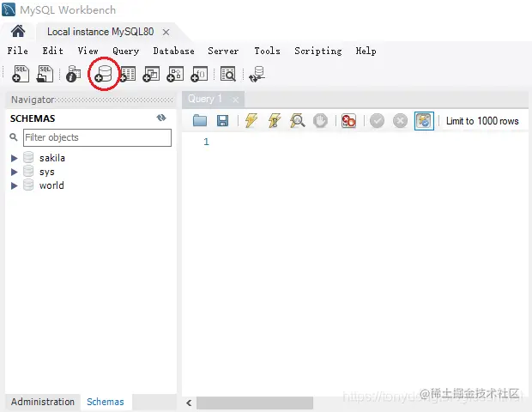Refresh the SCHEMAS list
The height and width of the screenshot is (412, 532).
[x=161, y=118]
